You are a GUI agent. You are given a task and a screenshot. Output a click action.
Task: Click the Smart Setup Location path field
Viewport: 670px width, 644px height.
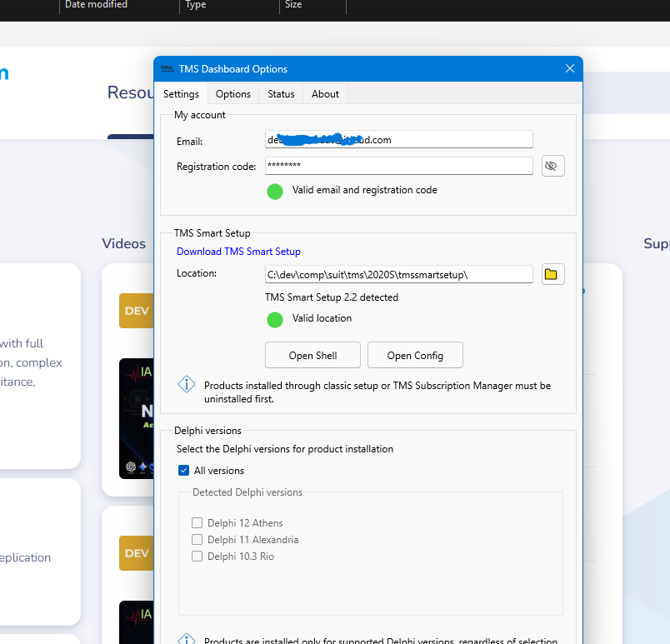pos(398,274)
